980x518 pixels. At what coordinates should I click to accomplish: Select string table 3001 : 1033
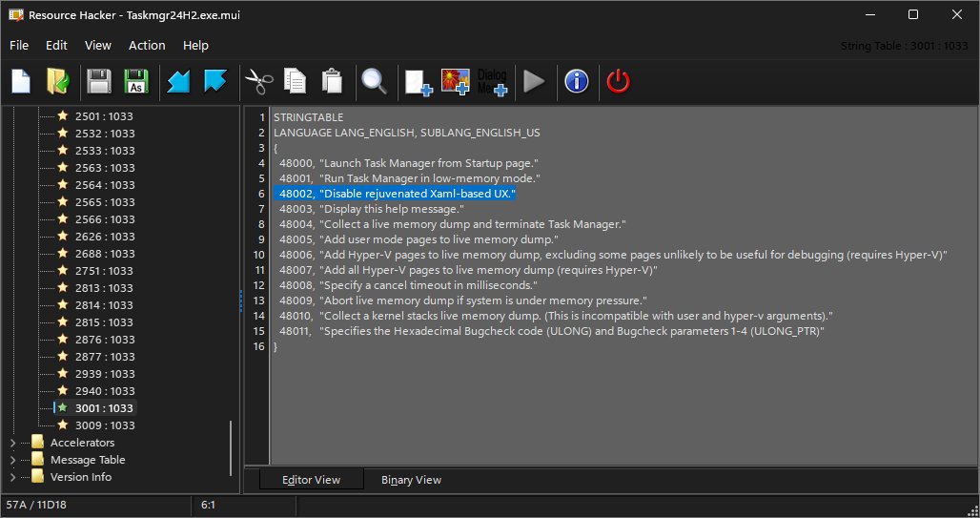104,408
